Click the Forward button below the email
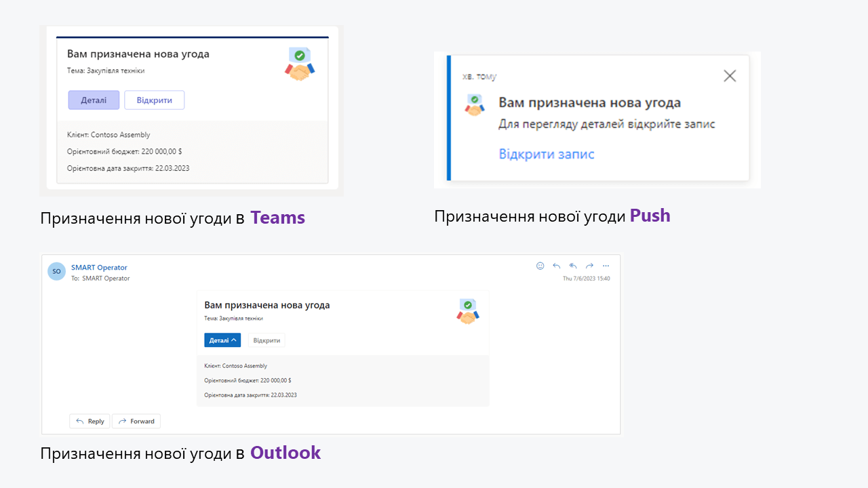The width and height of the screenshot is (868, 488). click(136, 421)
